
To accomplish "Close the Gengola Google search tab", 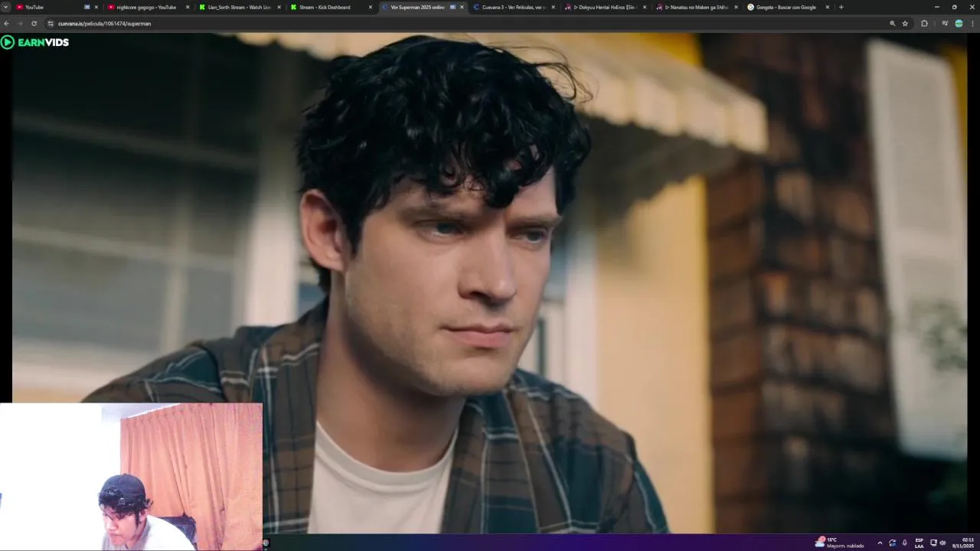I will (828, 7).
